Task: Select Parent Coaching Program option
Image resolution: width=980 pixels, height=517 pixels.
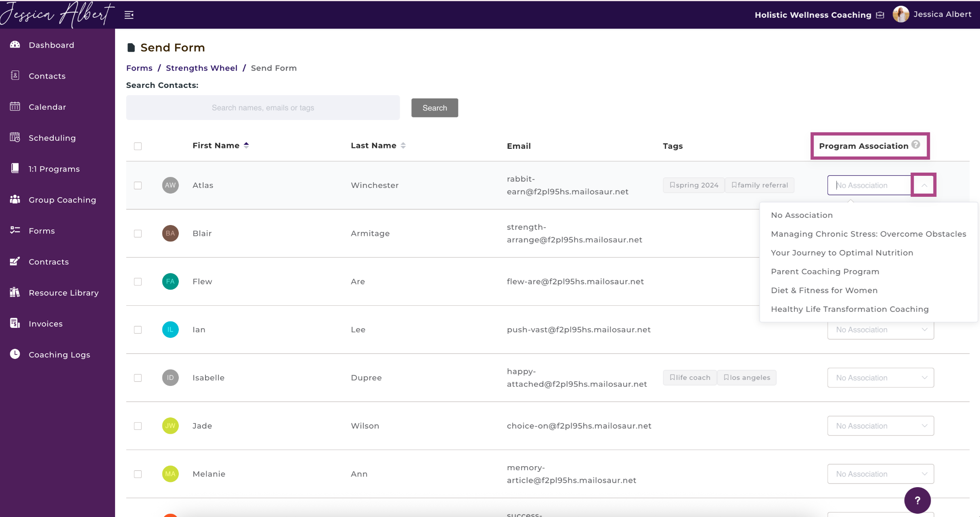Action: 868,271
